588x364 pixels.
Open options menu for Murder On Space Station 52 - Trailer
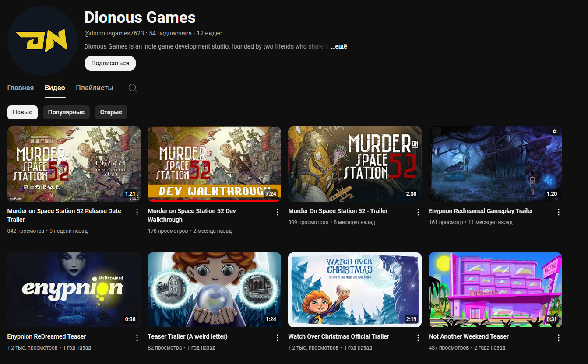[x=418, y=212]
